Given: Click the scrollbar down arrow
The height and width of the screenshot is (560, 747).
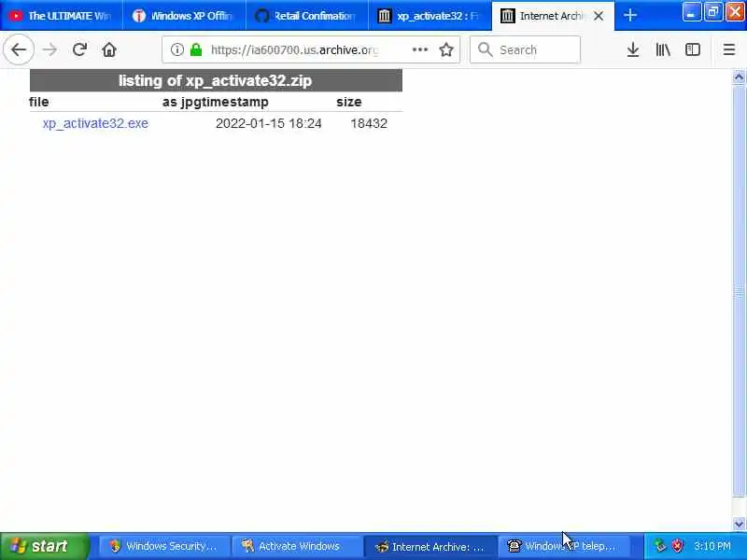Looking at the screenshot, I should [x=739, y=524].
